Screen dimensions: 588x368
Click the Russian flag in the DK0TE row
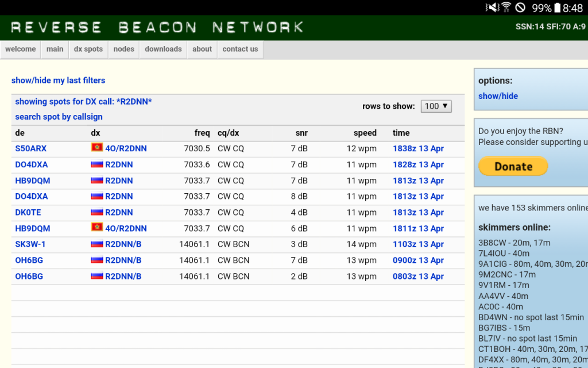pyautogui.click(x=96, y=212)
